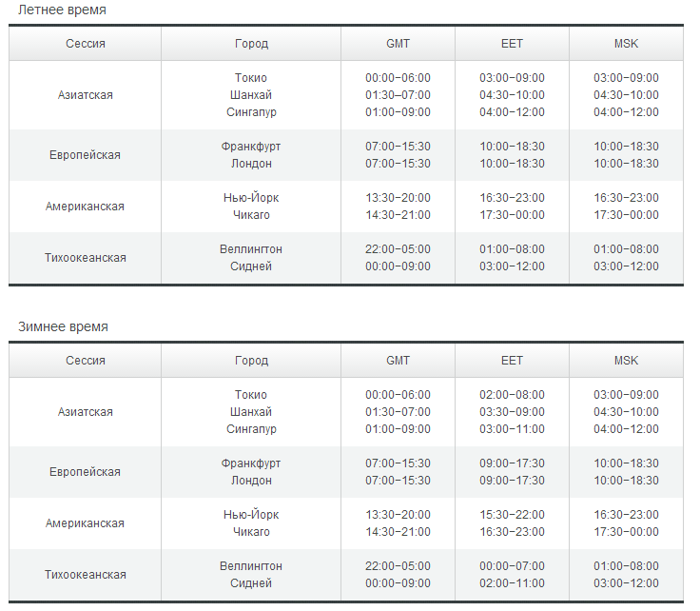Click the GMT header in winter table
Viewport: 700px width, 611px height.
tap(398, 361)
